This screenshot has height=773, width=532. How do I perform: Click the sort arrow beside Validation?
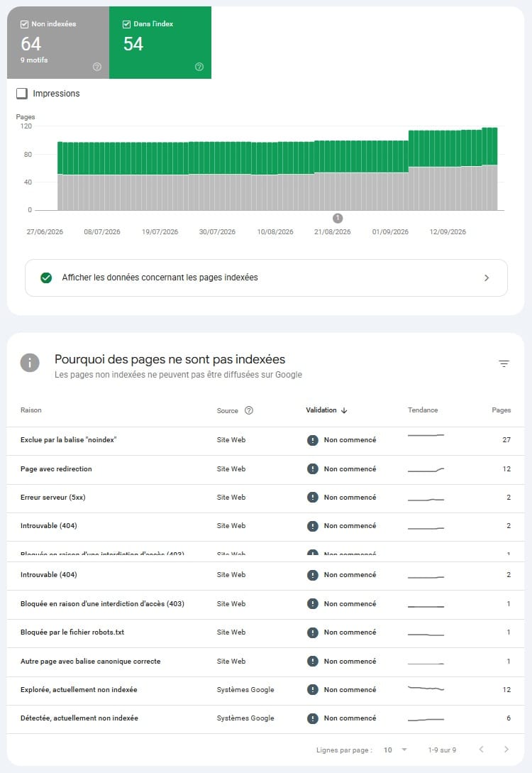(344, 410)
